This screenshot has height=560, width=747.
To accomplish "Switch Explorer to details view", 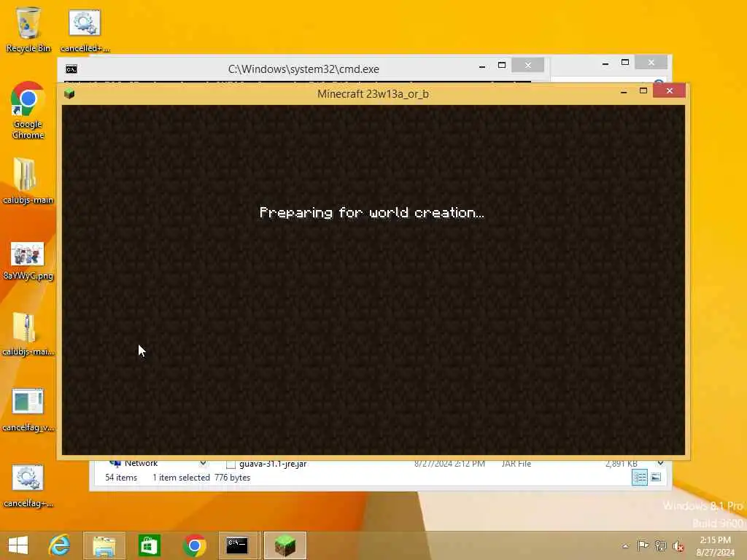I will tap(639, 477).
